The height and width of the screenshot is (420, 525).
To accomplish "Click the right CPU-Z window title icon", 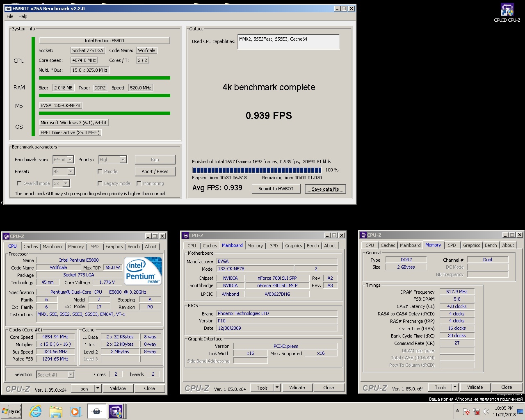I will click(x=363, y=235).
